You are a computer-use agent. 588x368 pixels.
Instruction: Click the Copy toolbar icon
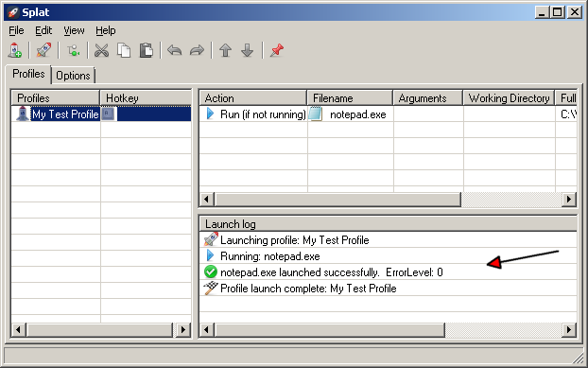[x=124, y=50]
